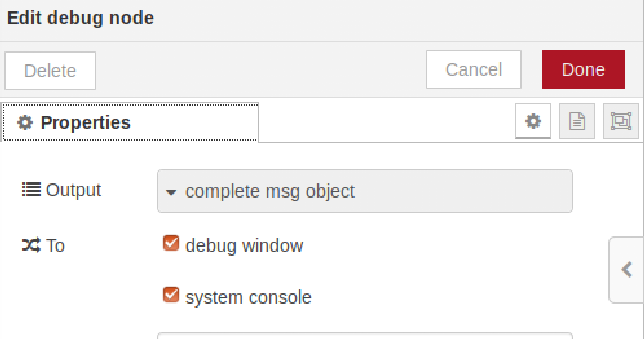Open the node properties gear tab
This screenshot has height=339, width=644.
[x=533, y=122]
